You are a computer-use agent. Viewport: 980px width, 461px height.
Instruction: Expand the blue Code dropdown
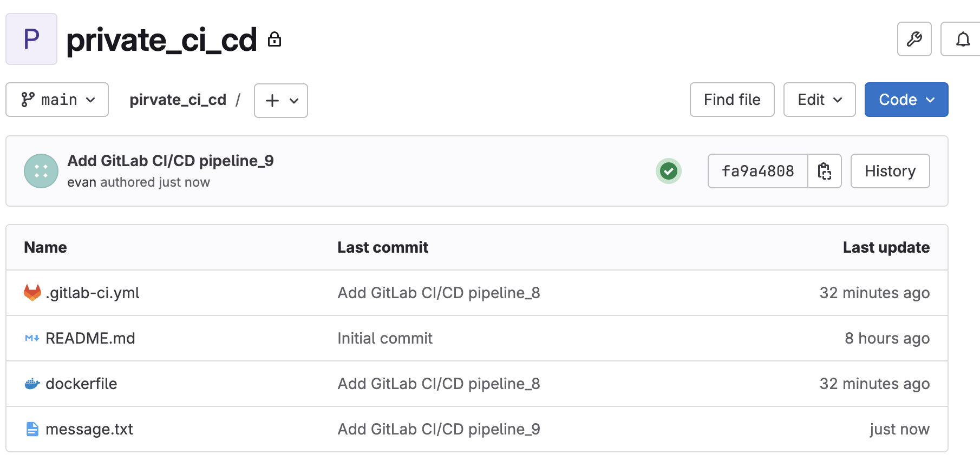pyautogui.click(x=906, y=100)
